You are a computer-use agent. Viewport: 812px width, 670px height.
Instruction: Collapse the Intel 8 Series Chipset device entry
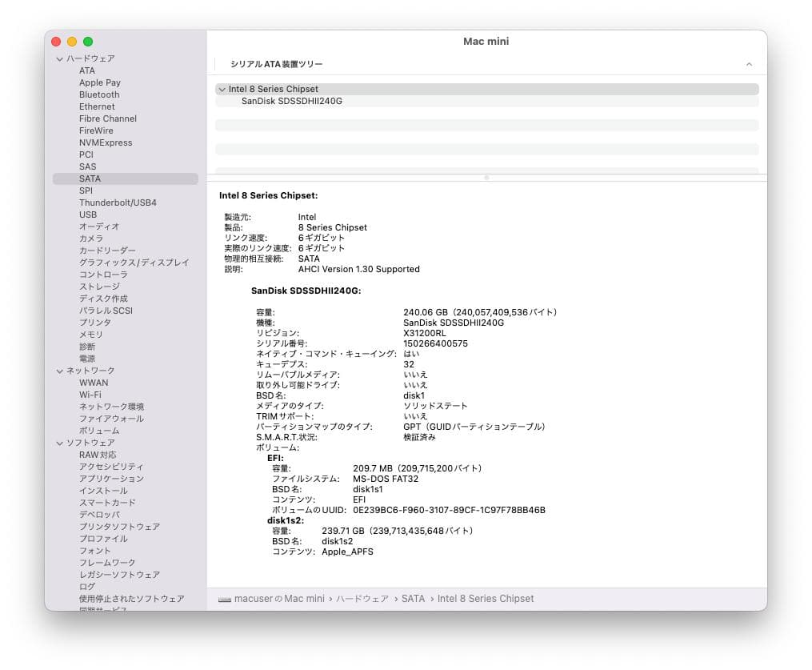click(x=222, y=89)
